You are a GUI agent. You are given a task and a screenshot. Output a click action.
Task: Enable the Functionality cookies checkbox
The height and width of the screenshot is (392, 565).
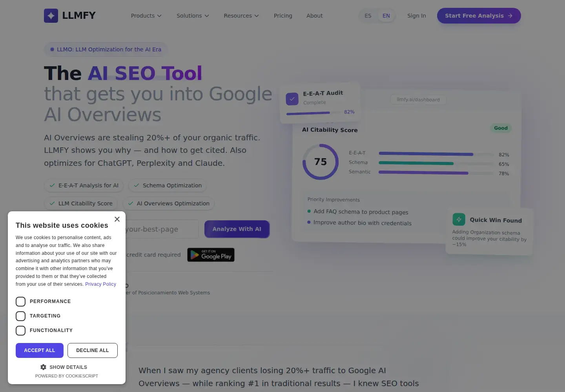click(x=20, y=330)
